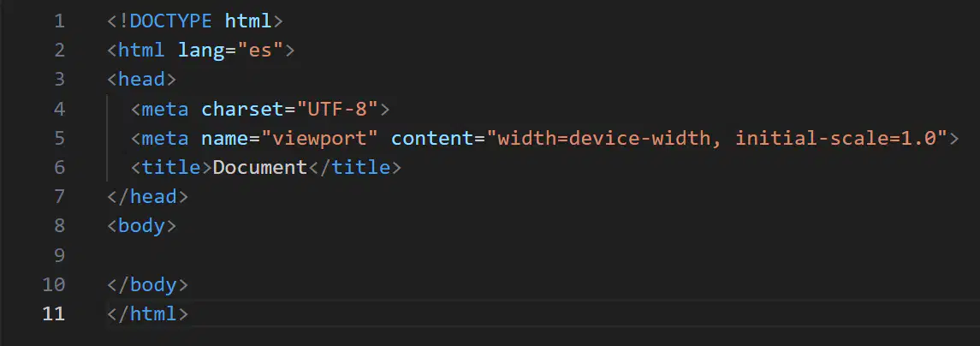Click line number 5 in the gutter
Screen dimensions: 980x346
tap(59, 138)
